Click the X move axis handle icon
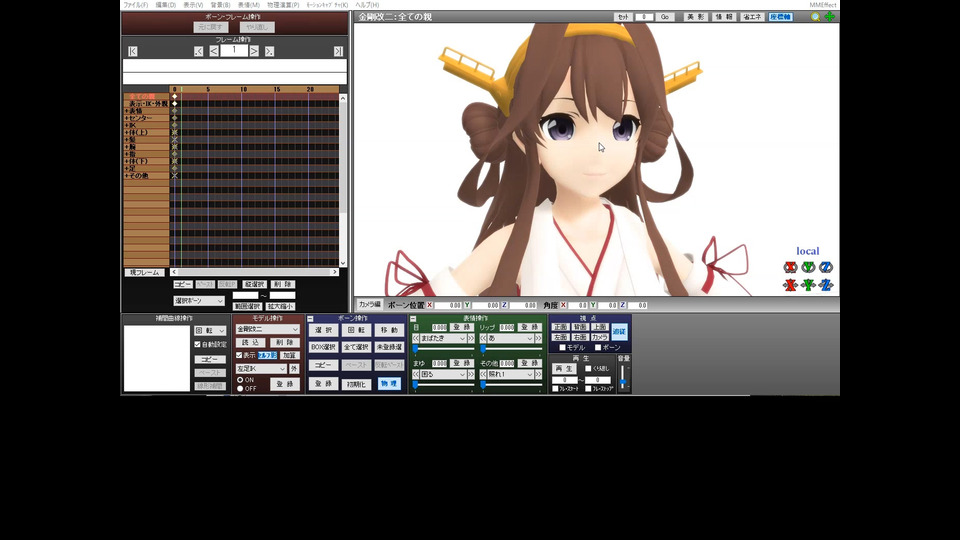 tap(790, 285)
